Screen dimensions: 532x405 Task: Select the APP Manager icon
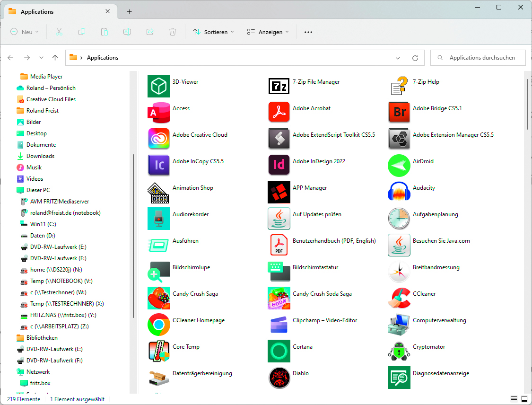[279, 192]
